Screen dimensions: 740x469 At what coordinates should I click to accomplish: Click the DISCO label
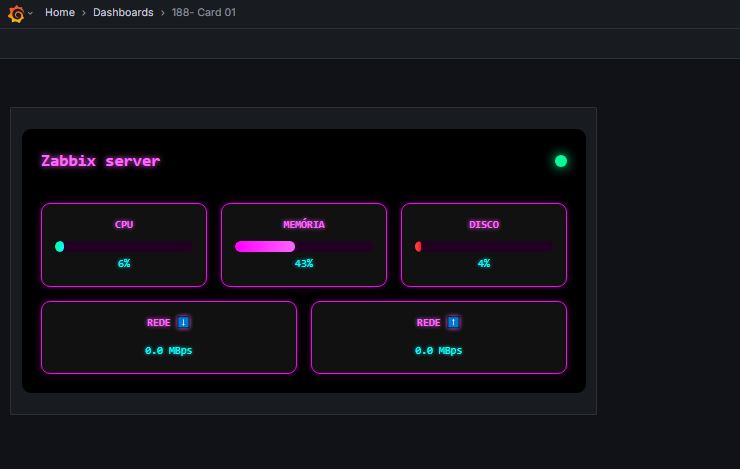click(484, 225)
